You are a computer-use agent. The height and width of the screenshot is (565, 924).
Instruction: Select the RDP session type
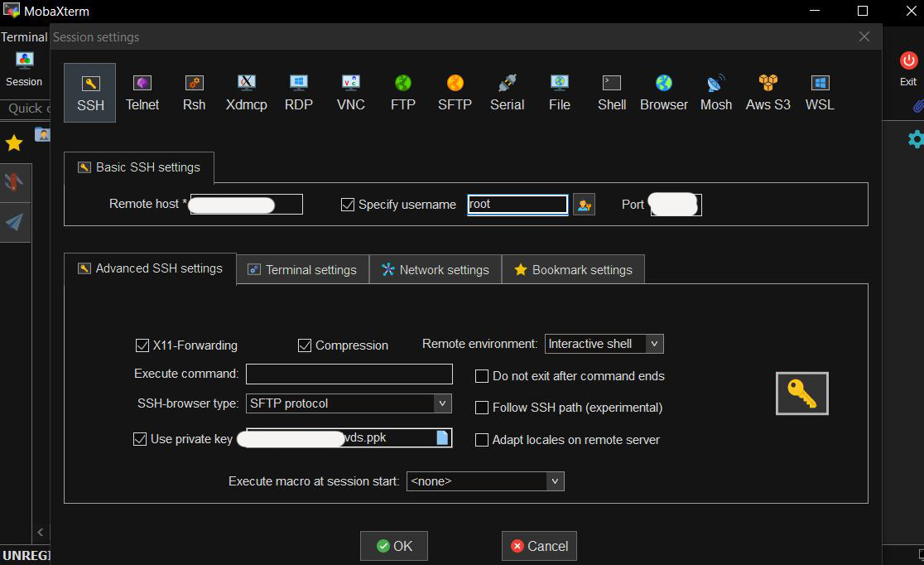(299, 93)
